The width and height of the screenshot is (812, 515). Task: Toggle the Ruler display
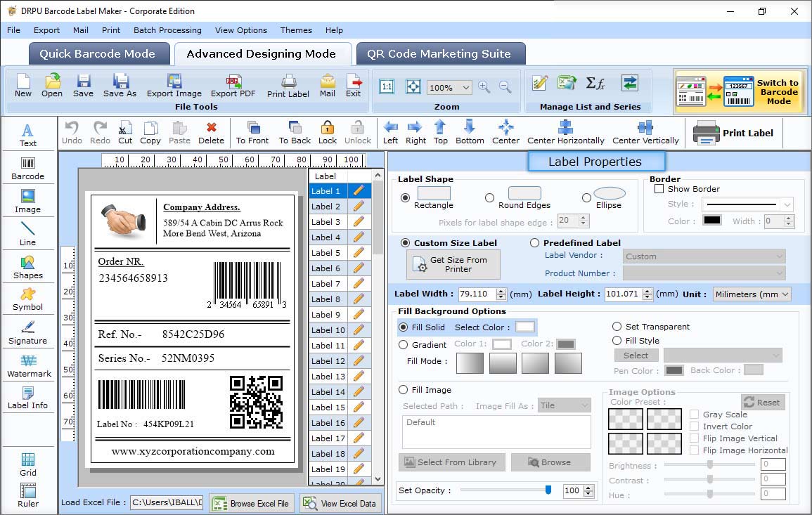[28, 495]
